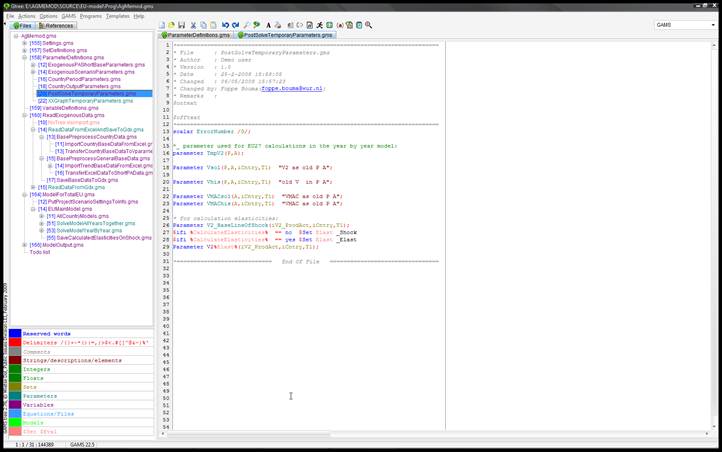Open the Programs menu
Image resolution: width=722 pixels, height=452 pixels.
[91, 16]
